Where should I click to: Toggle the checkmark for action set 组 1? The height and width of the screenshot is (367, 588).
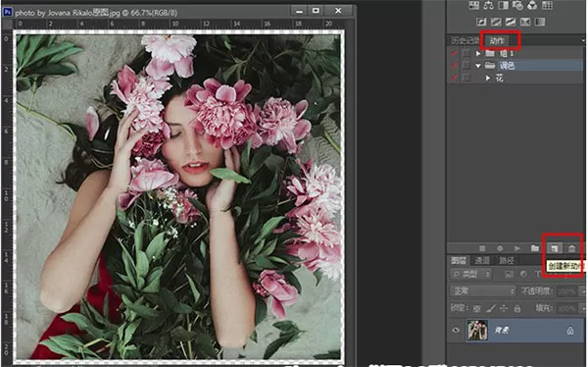point(454,53)
